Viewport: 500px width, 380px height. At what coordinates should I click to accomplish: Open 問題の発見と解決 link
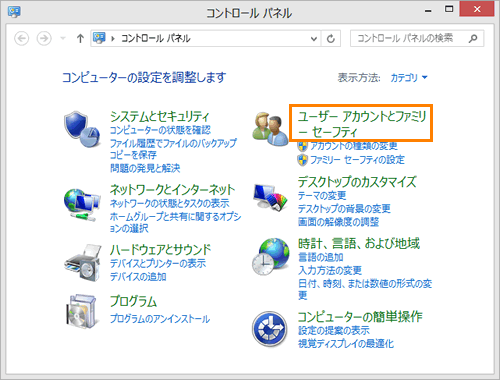coord(145,168)
